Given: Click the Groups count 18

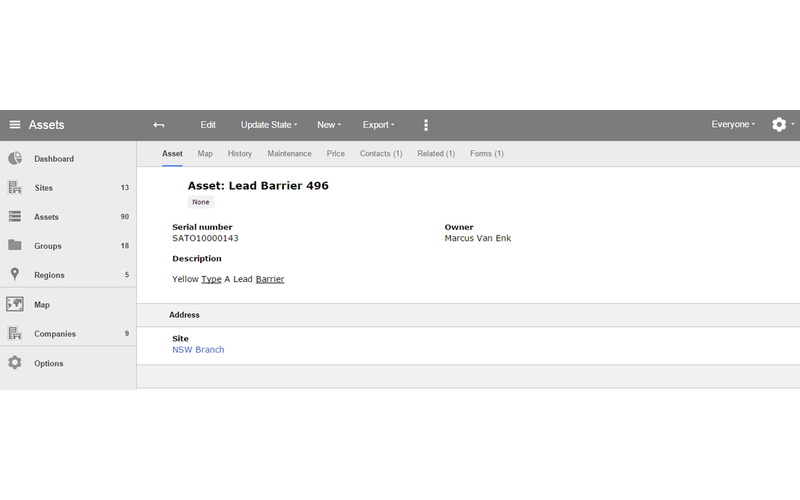Looking at the screenshot, I should click(124, 246).
